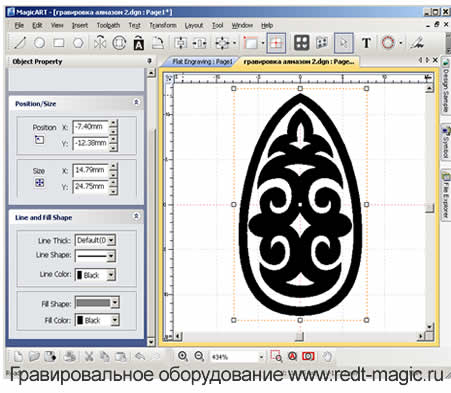Select the hand pan tool icon
Image resolution: width=451 pixels, height=393 pixels.
(327, 356)
